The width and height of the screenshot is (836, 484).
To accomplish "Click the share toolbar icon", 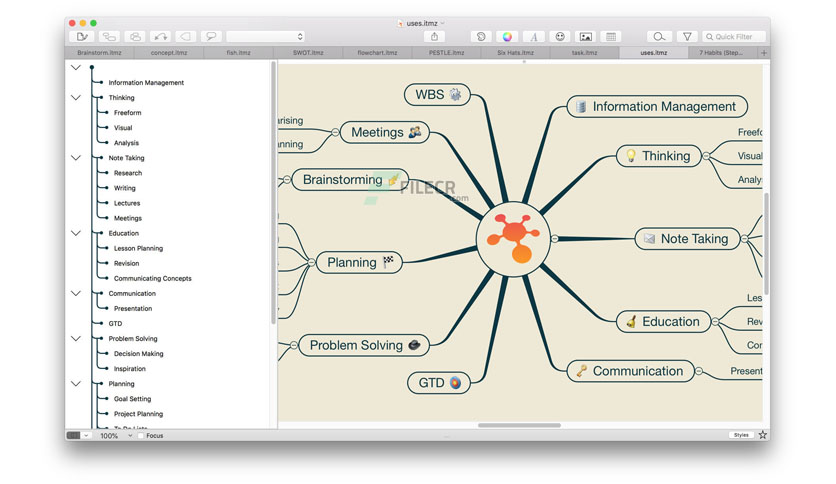I will tap(435, 36).
